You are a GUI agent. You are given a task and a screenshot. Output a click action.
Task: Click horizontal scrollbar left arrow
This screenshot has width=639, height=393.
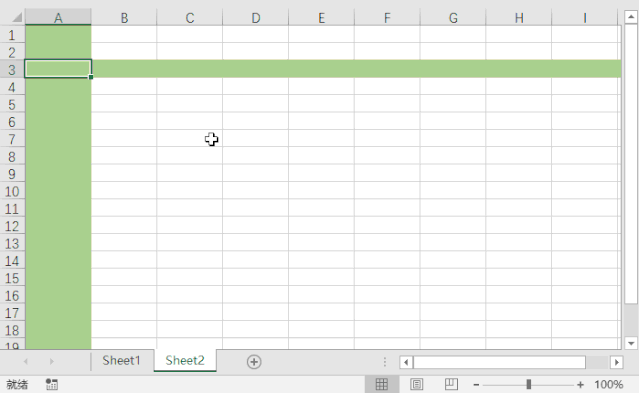click(406, 362)
